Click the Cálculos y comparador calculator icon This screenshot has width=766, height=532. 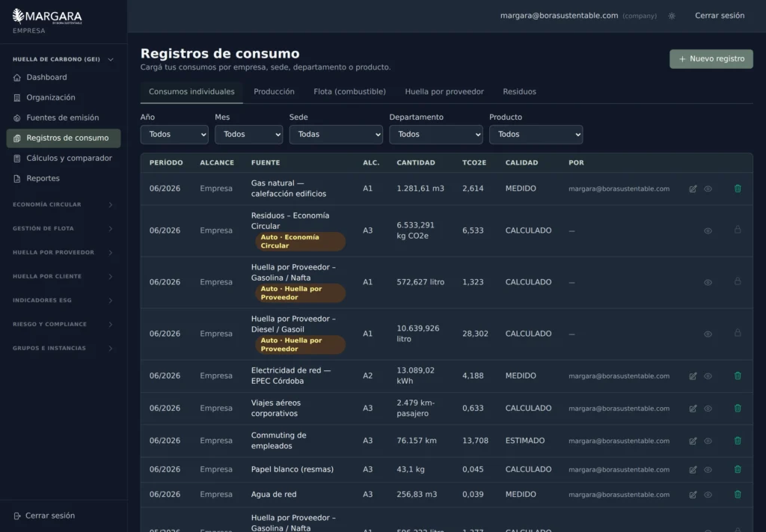point(17,159)
